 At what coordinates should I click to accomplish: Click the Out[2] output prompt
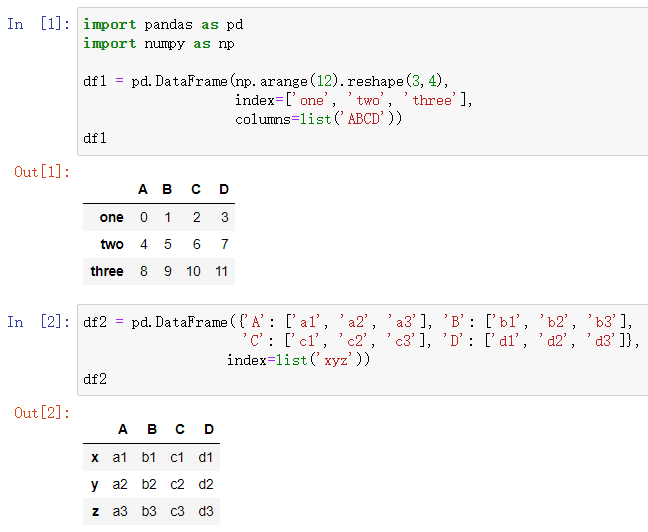coord(42,413)
